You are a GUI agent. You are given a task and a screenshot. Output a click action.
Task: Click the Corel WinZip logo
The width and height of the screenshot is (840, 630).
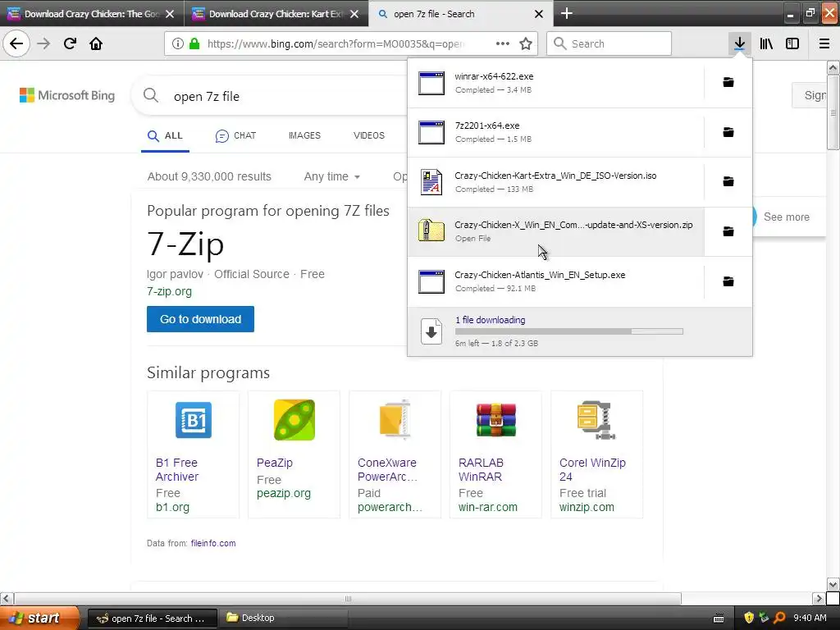(x=596, y=420)
